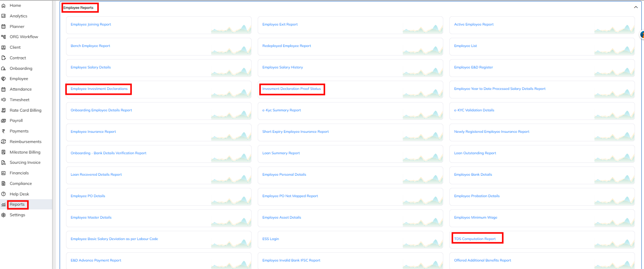Click the Reimbursements sidebar icon
The image size is (644, 269).
[3, 142]
